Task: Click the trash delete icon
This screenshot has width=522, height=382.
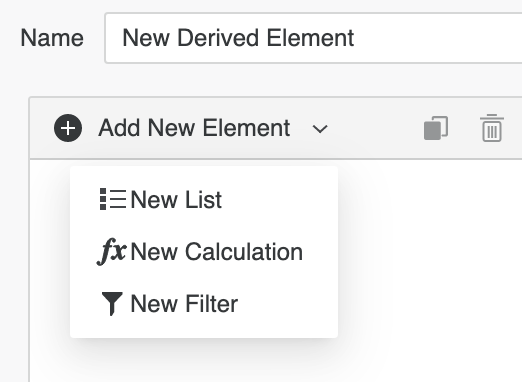Action: tap(492, 128)
